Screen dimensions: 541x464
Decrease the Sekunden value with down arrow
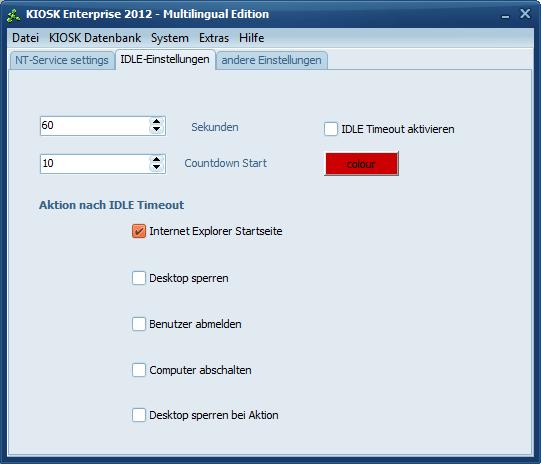pyautogui.click(x=157, y=129)
